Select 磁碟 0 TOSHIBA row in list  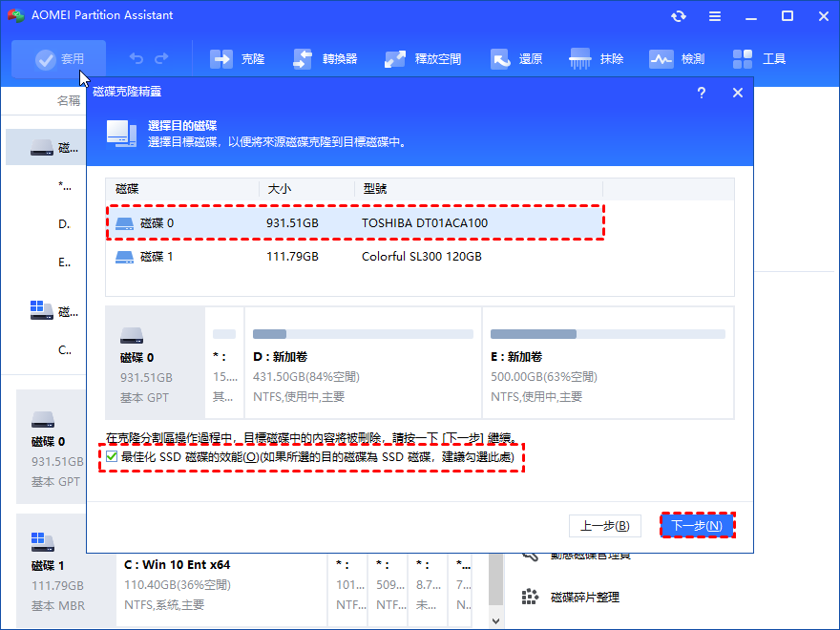(355, 222)
